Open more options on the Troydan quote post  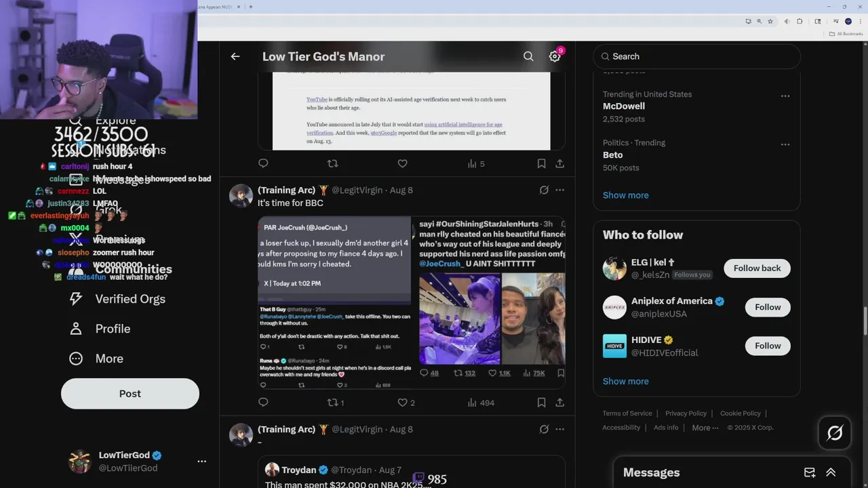(x=559, y=429)
